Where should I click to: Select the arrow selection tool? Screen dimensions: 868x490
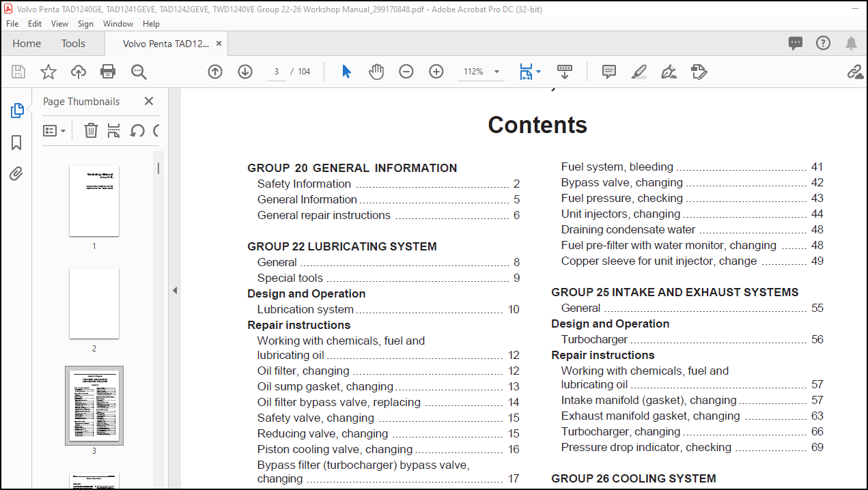pos(346,72)
